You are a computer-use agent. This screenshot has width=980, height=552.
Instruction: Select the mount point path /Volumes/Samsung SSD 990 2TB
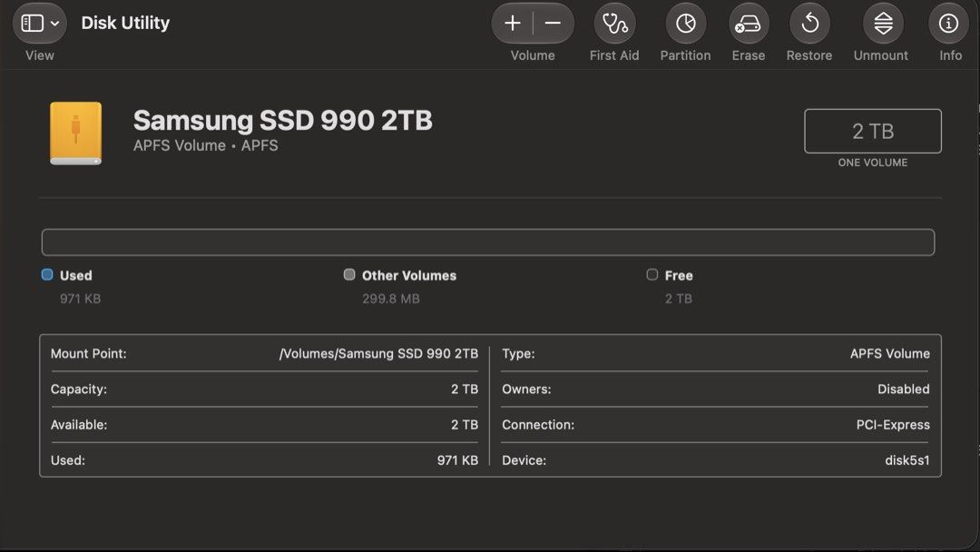tap(378, 354)
